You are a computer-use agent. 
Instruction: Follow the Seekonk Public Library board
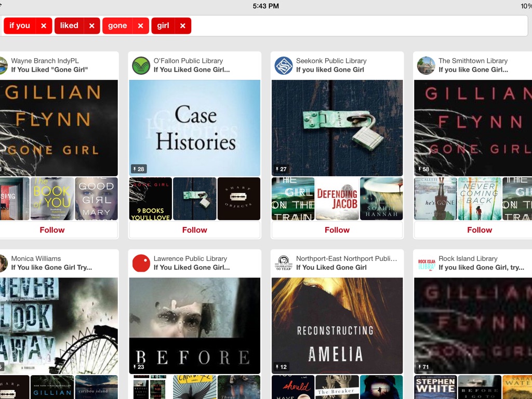pyautogui.click(x=337, y=230)
